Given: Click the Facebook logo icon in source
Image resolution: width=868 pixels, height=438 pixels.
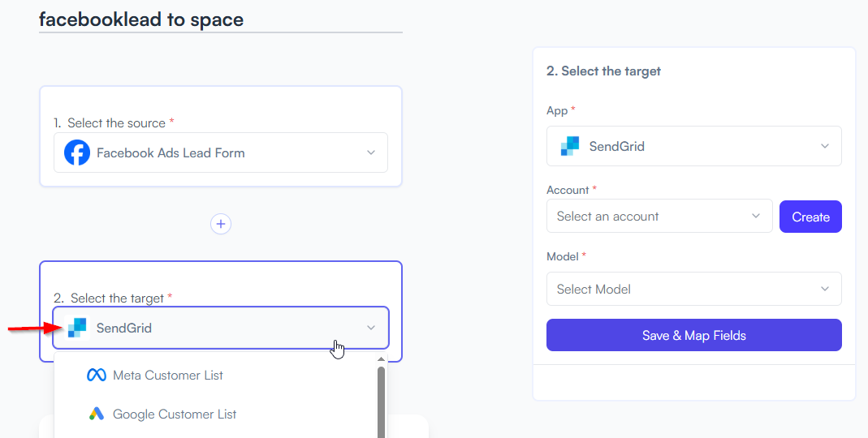Looking at the screenshot, I should point(77,152).
